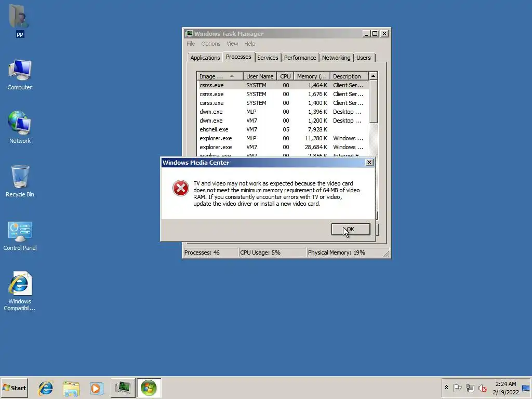
Task: Sort by Memory column header
Action: (x=312, y=76)
